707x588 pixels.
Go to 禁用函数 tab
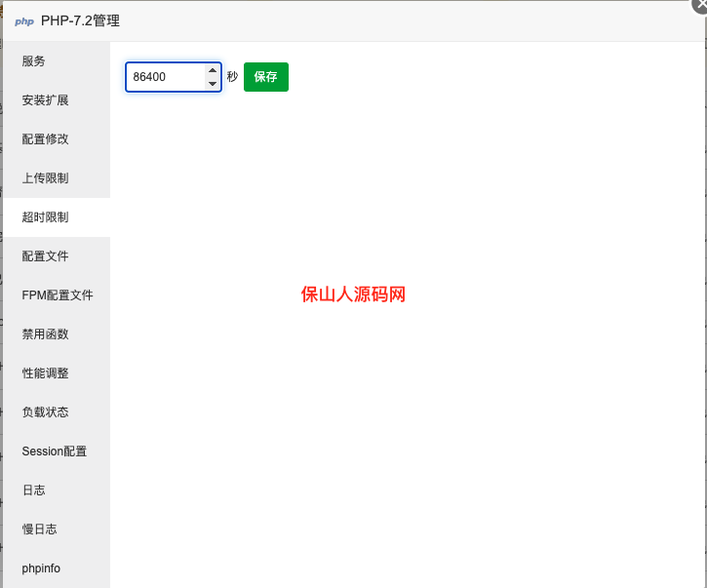coord(57,334)
